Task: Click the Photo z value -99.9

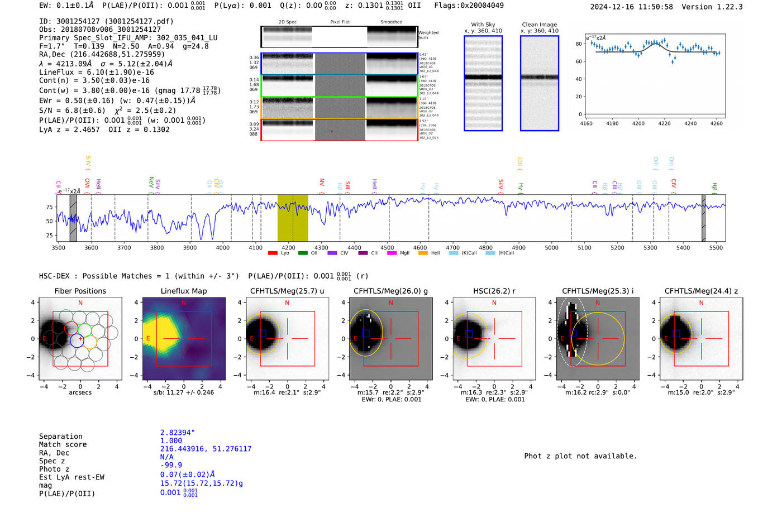Action: [171, 465]
